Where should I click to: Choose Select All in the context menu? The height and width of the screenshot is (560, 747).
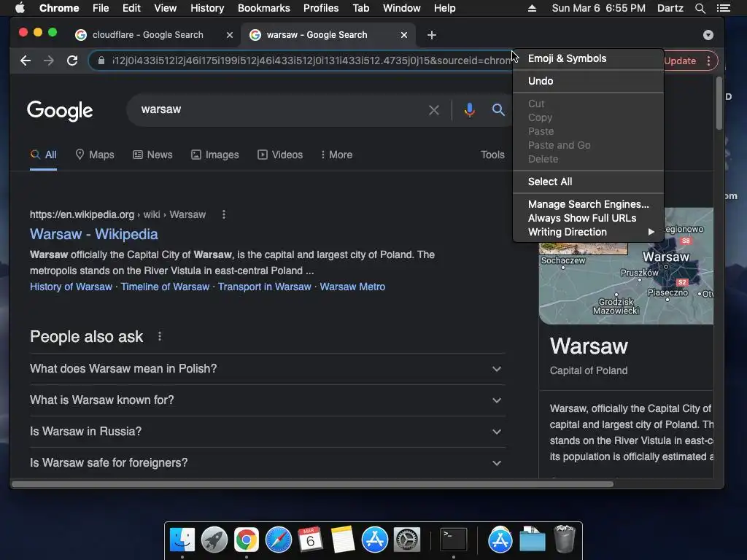click(589, 182)
